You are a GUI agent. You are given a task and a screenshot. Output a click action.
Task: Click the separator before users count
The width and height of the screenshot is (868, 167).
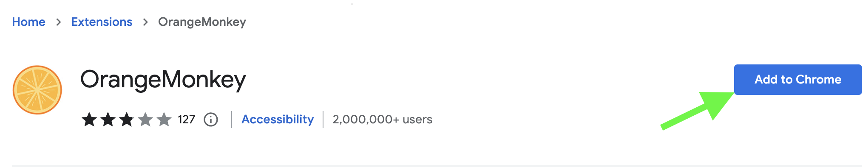click(323, 120)
